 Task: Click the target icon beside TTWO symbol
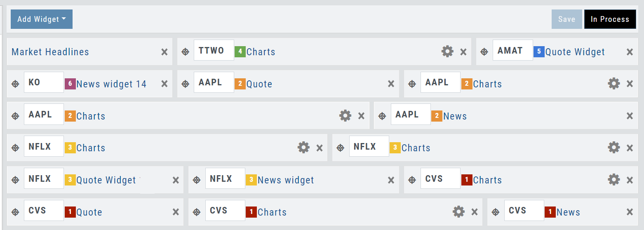pyautogui.click(x=186, y=52)
